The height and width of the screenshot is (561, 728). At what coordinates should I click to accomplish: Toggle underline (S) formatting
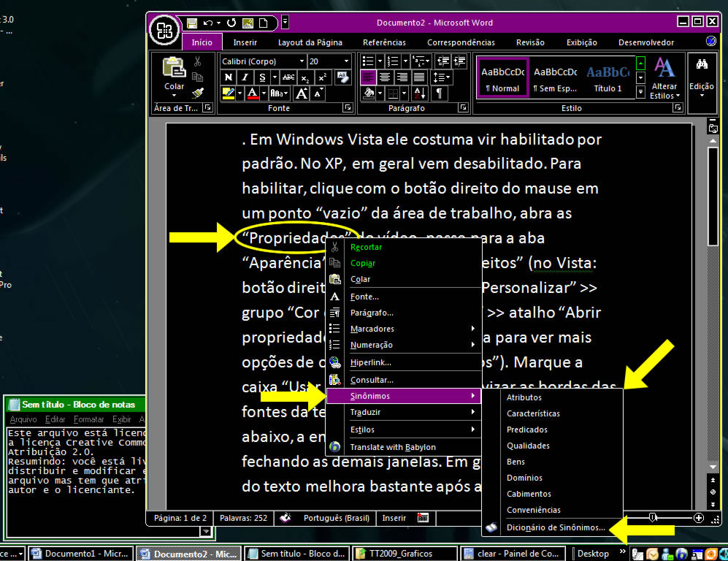click(262, 77)
